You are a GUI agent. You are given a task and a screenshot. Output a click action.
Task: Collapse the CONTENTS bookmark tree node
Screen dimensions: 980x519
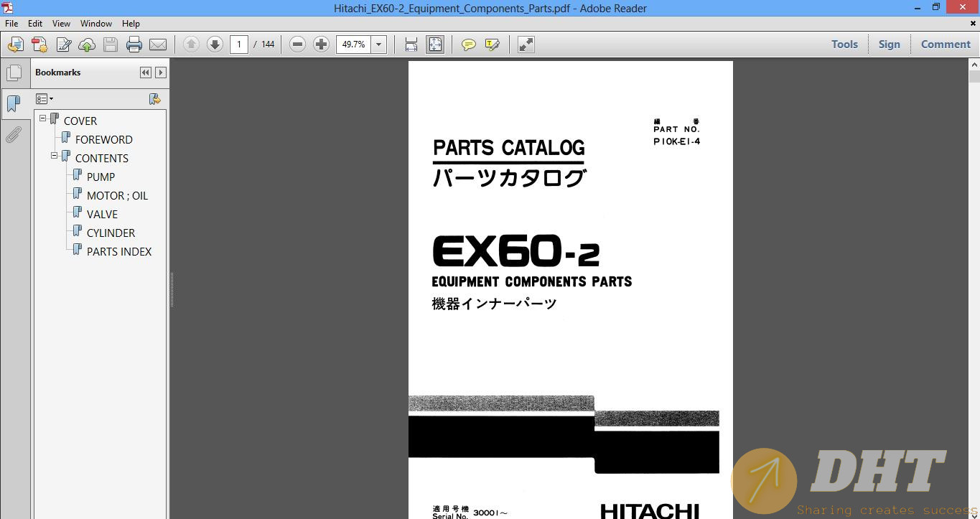(x=55, y=155)
